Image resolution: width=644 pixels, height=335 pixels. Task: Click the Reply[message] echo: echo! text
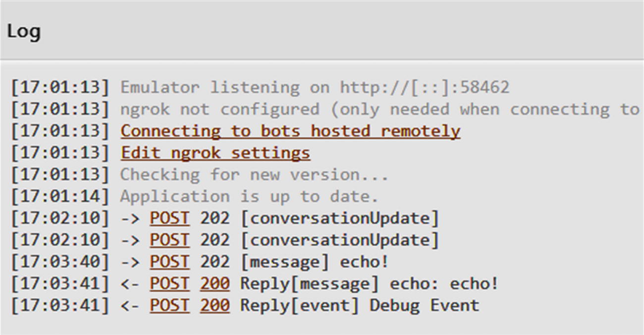369,284
